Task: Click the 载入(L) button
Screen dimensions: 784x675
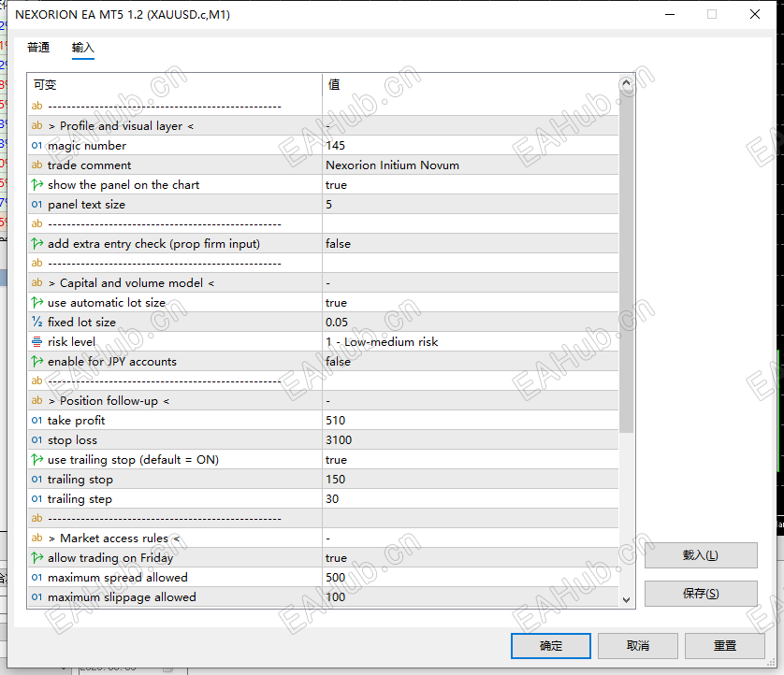Action: [701, 555]
